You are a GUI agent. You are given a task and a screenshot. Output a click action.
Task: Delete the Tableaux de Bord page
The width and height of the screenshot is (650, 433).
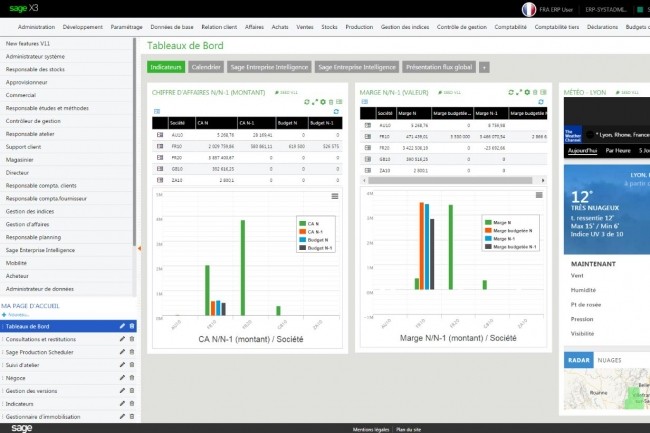pos(132,326)
